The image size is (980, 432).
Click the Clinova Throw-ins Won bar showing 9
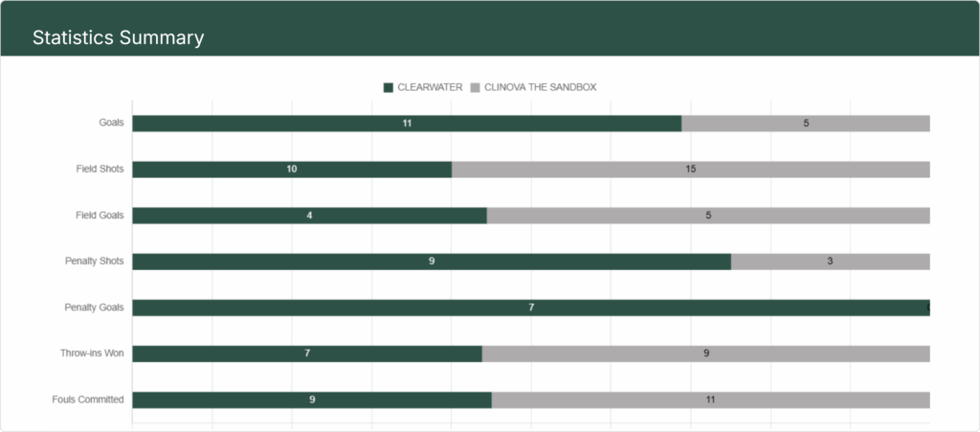[x=705, y=353]
